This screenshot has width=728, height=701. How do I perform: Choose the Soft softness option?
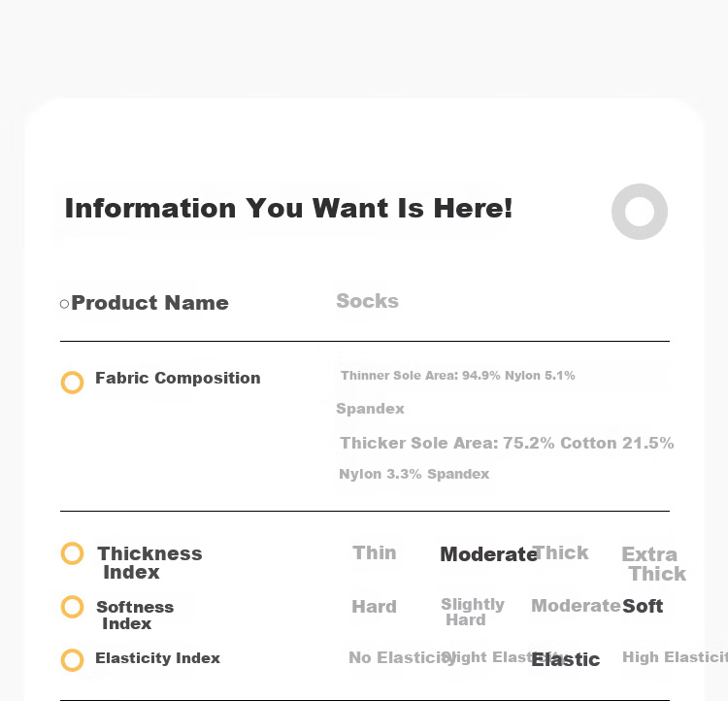pyautogui.click(x=643, y=606)
